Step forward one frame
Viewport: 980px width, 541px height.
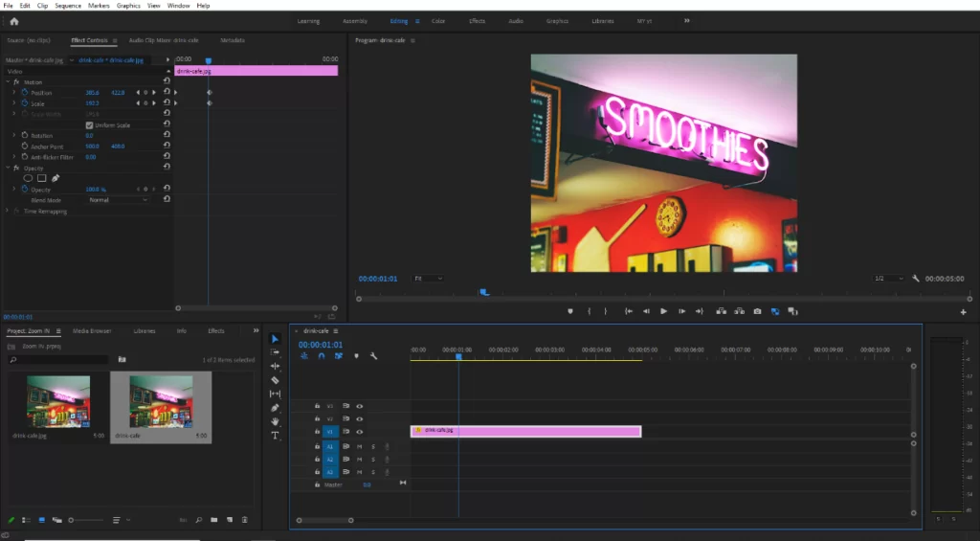pos(681,311)
